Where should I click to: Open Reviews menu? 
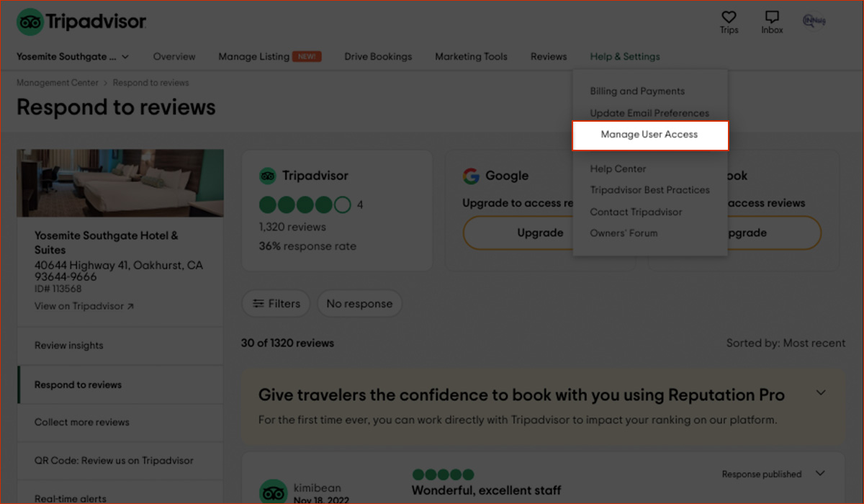(x=549, y=57)
